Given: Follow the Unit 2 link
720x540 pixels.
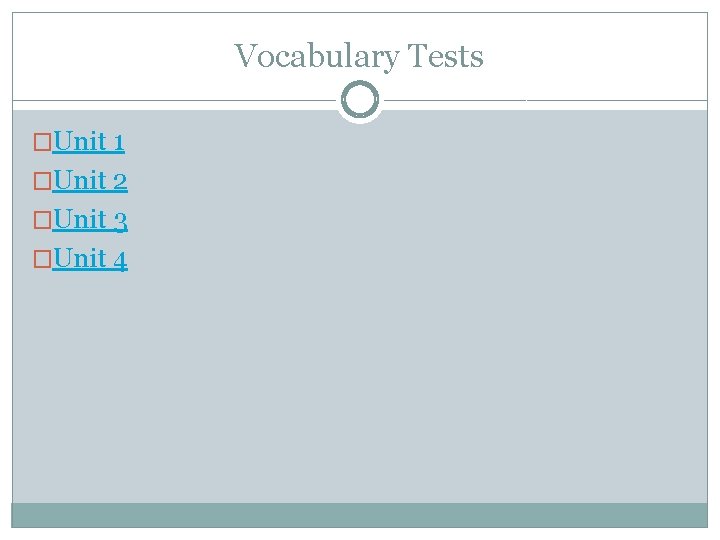Looking at the screenshot, I should click(x=90, y=180).
